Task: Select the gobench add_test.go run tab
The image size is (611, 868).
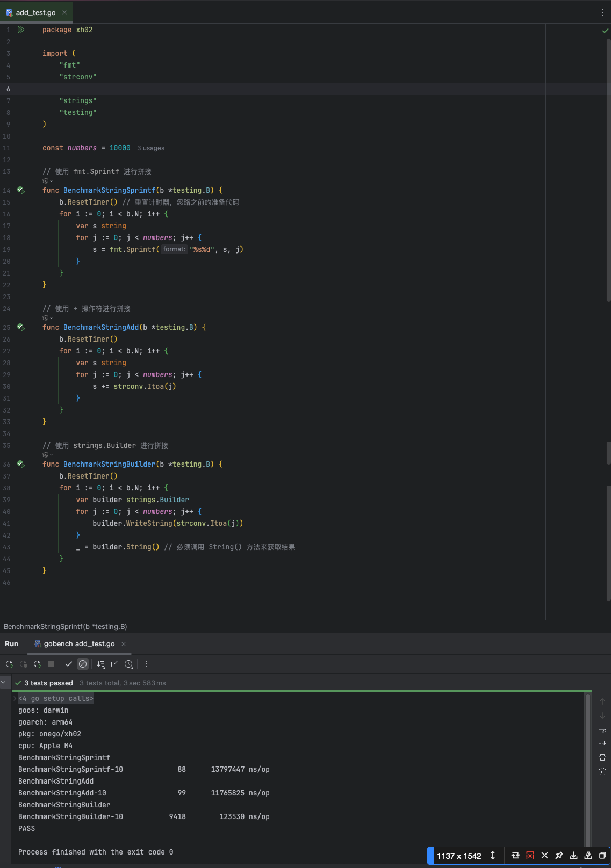Action: [x=79, y=643]
